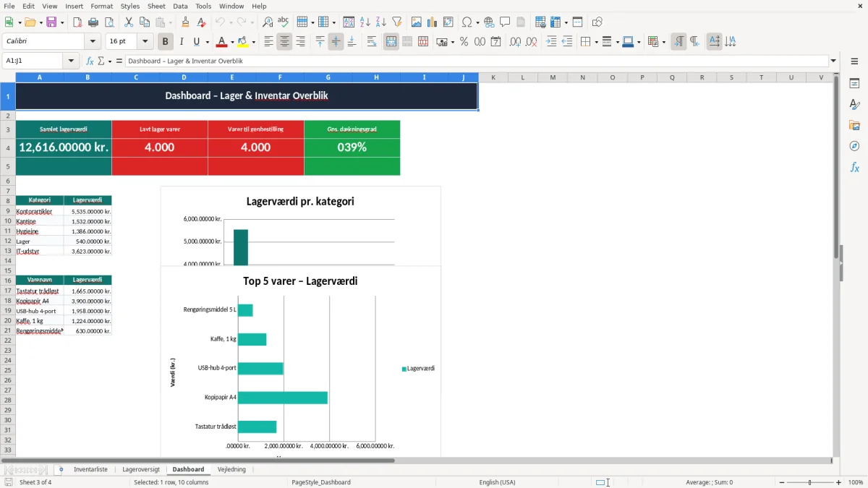Expand the Name Box dropdown
The height and width of the screenshot is (488, 868).
pos(71,61)
